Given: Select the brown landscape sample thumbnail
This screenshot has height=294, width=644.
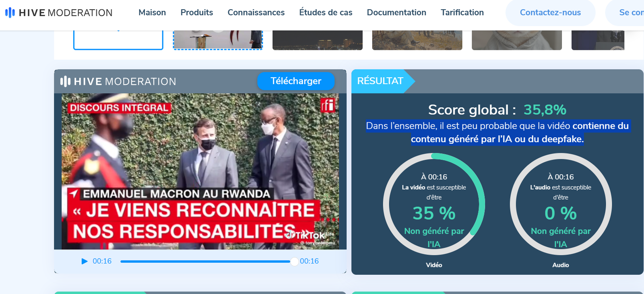Looking at the screenshot, I should 417,40.
